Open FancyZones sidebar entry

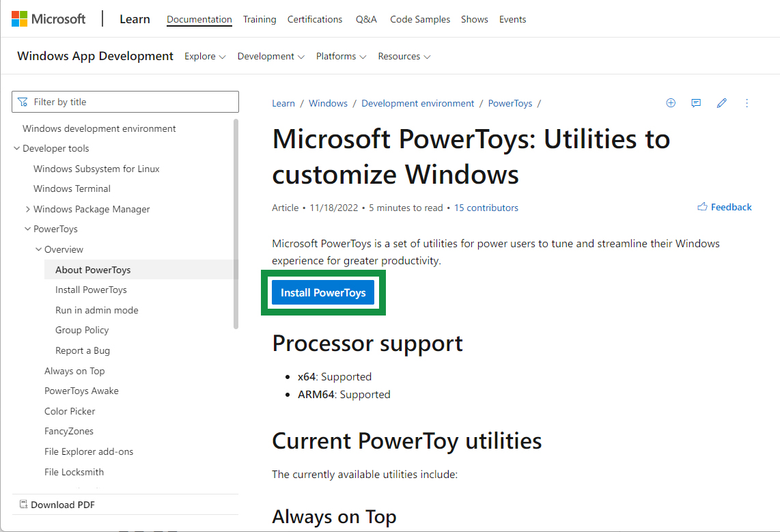(x=69, y=431)
